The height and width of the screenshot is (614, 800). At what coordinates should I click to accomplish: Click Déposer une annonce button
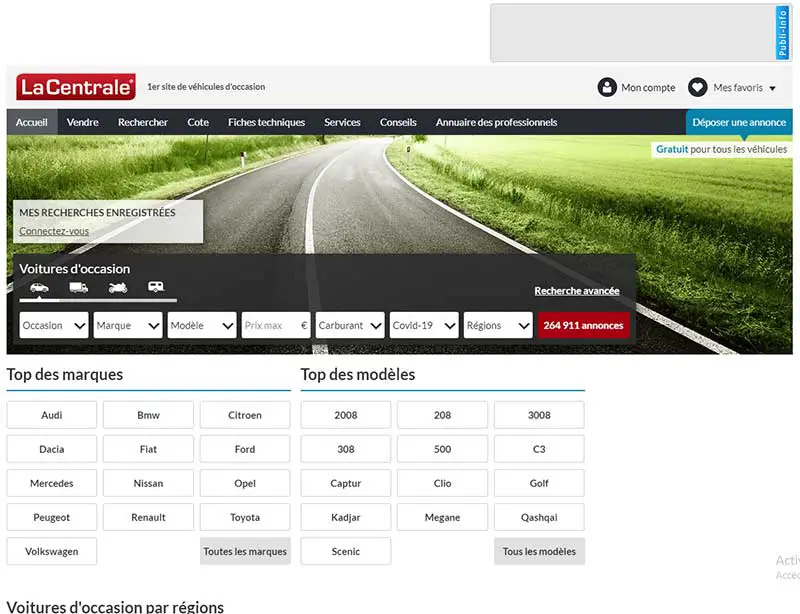click(739, 122)
